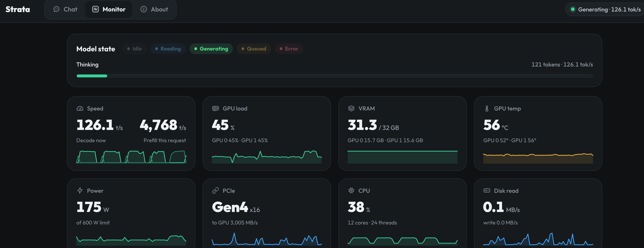Click the VRAM layers icon
This screenshot has width=644, height=248.
[x=351, y=108]
